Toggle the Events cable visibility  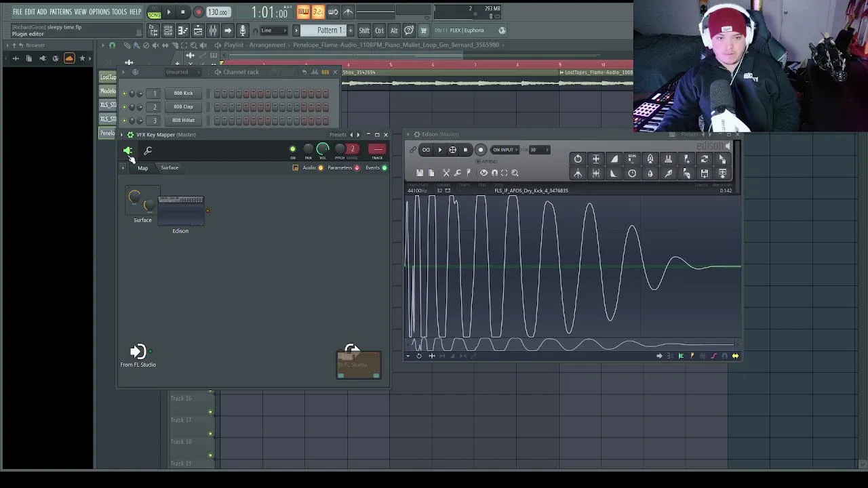[384, 168]
